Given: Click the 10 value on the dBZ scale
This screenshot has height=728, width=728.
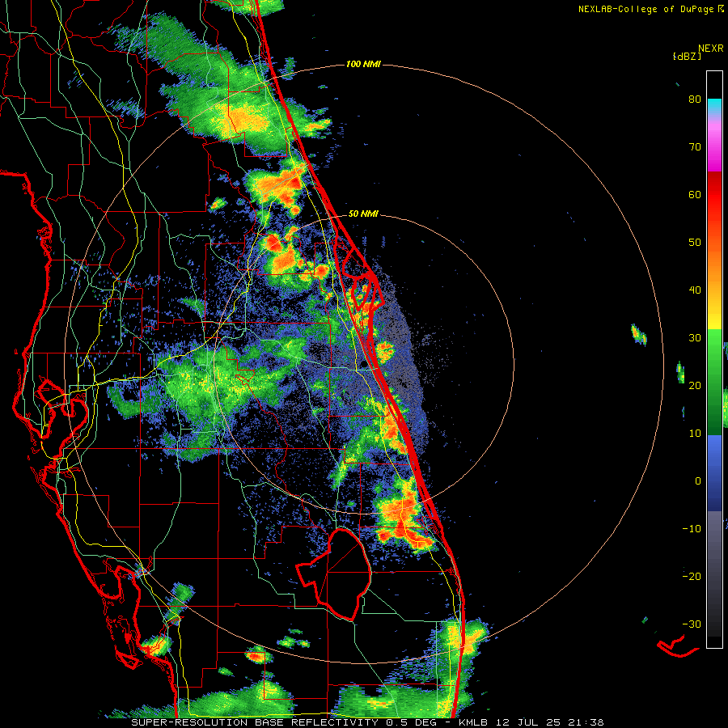Looking at the screenshot, I should click(695, 434).
